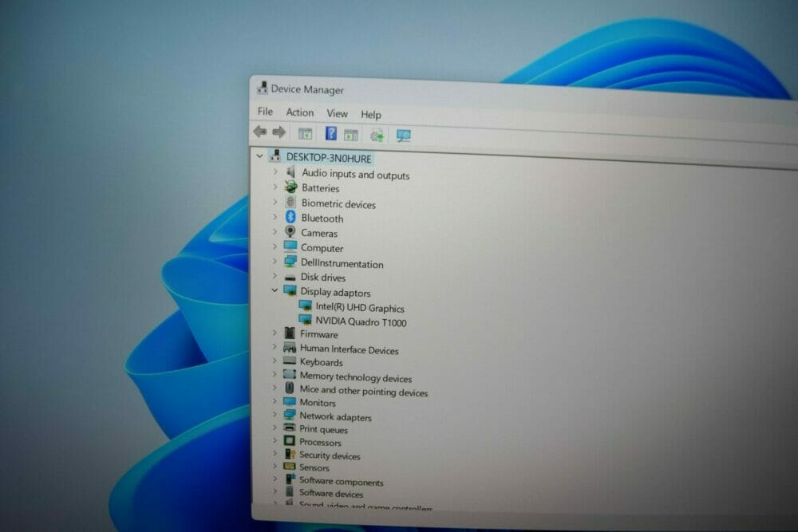Expand the Batteries category
This screenshot has width=798, height=532.
click(275, 187)
